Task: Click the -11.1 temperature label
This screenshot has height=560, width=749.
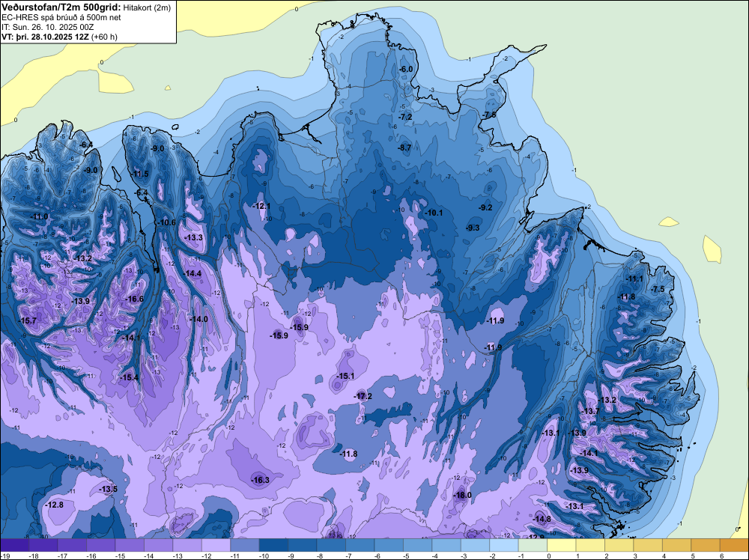Action: coord(634,279)
